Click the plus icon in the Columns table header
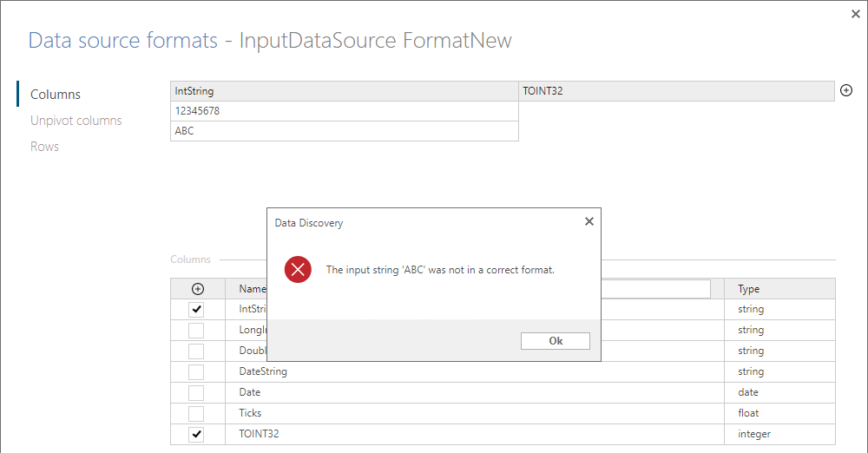868x453 pixels. pyautogui.click(x=198, y=288)
